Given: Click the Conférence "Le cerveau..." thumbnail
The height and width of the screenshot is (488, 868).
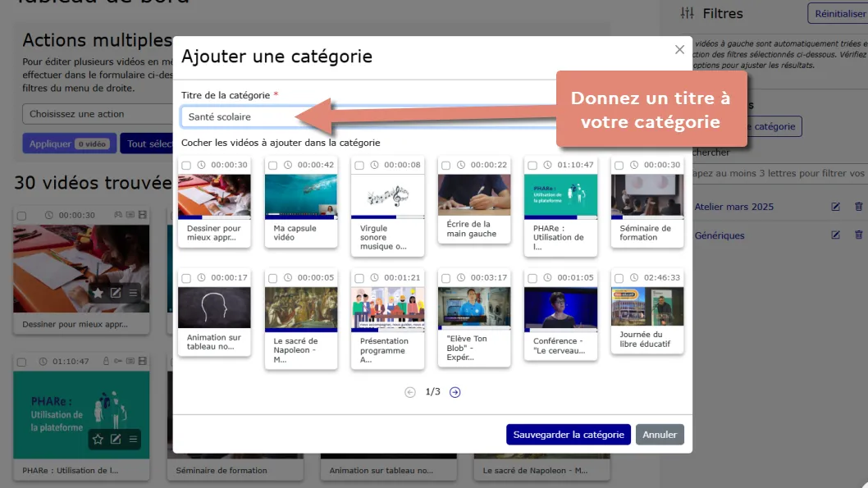Looking at the screenshot, I should click(x=561, y=309).
